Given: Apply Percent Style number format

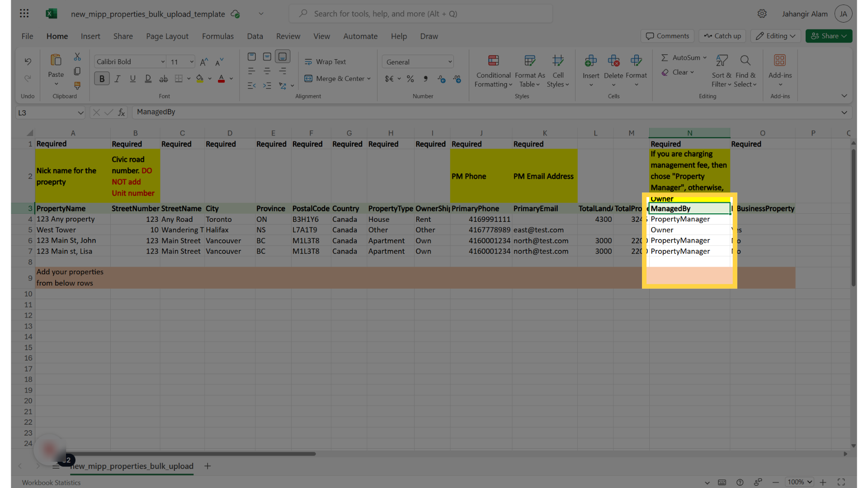Looking at the screenshot, I should (410, 79).
